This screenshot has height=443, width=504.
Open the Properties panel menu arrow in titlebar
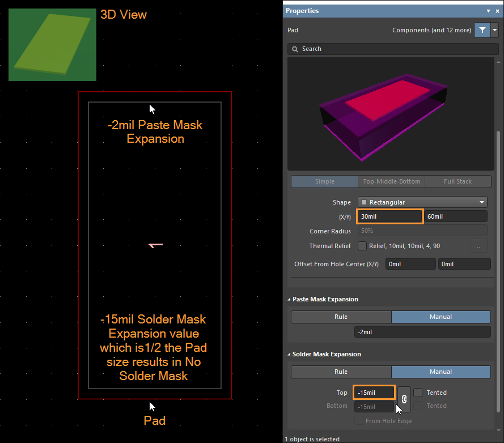click(489, 11)
